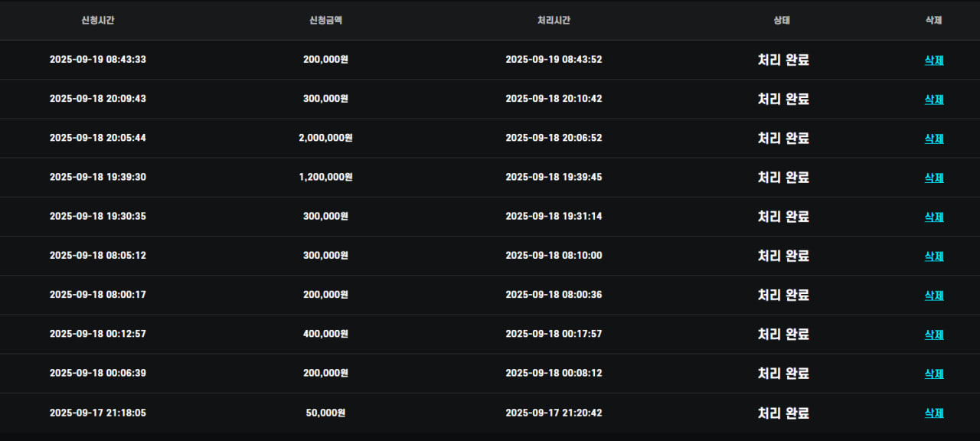This screenshot has height=441, width=980.
Task: Click the 처리시간 column header
Action: coord(554,21)
